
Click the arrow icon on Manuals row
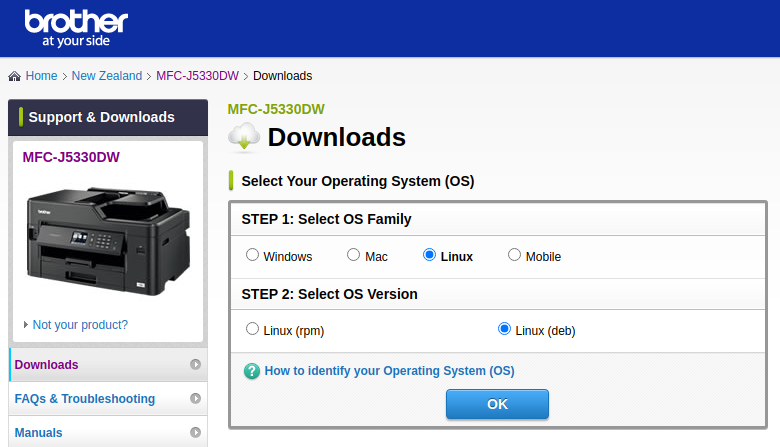[x=195, y=433]
